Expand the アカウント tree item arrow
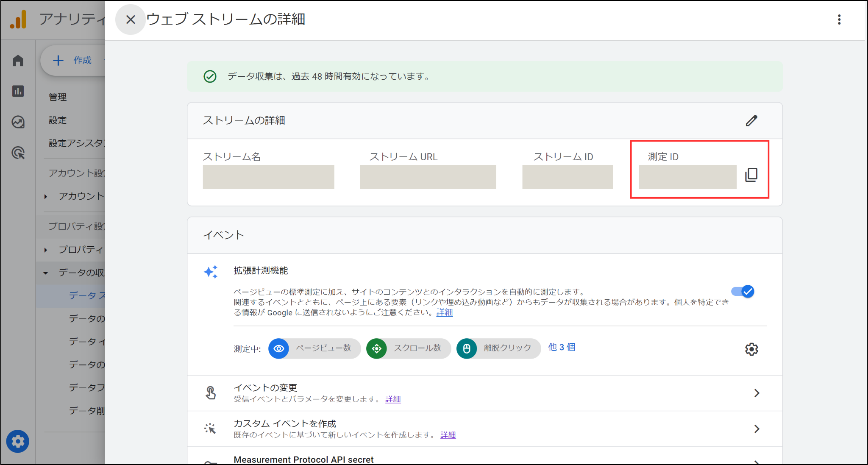The image size is (868, 465). click(x=46, y=197)
